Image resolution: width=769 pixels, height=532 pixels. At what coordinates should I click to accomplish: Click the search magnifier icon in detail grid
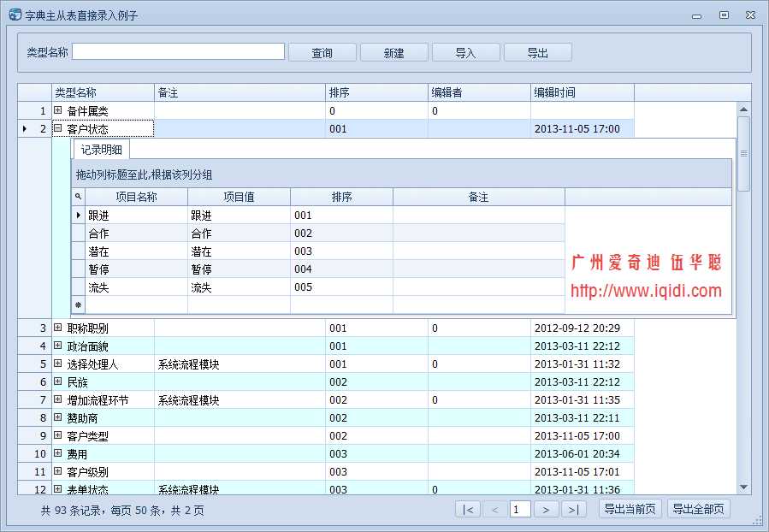78,197
